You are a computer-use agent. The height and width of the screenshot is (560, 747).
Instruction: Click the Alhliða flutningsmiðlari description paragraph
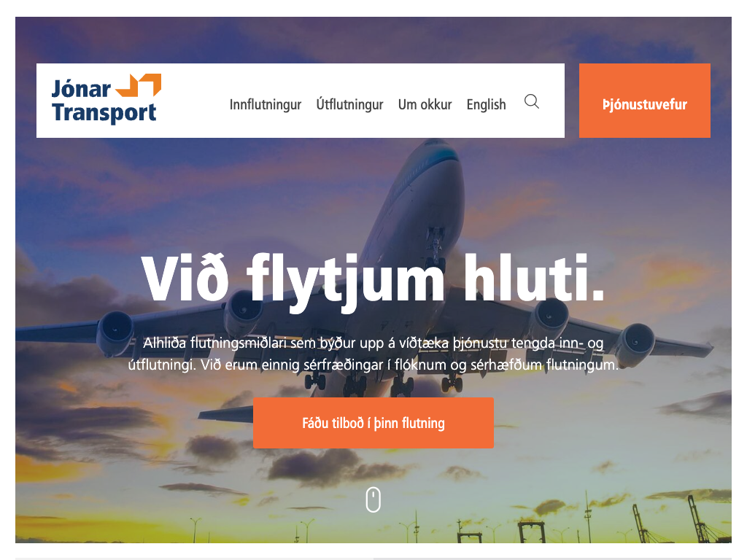(x=373, y=354)
